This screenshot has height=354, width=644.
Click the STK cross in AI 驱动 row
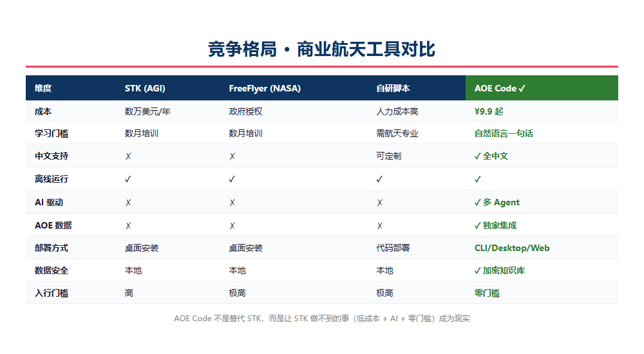tap(128, 203)
